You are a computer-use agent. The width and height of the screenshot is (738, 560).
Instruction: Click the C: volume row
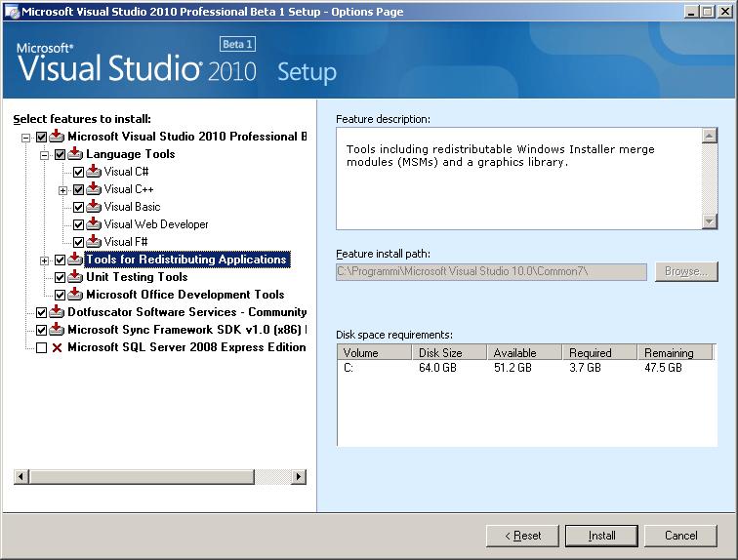pos(526,368)
